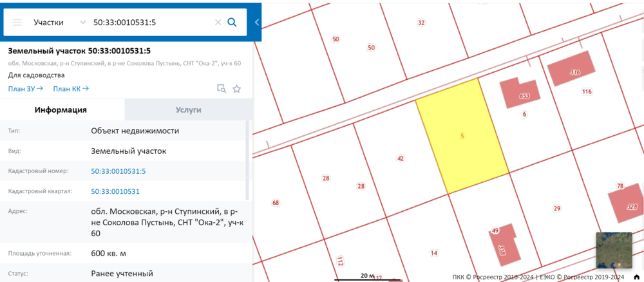Collapse the side panel with arrow
The image size is (644, 282).
[x=257, y=23]
